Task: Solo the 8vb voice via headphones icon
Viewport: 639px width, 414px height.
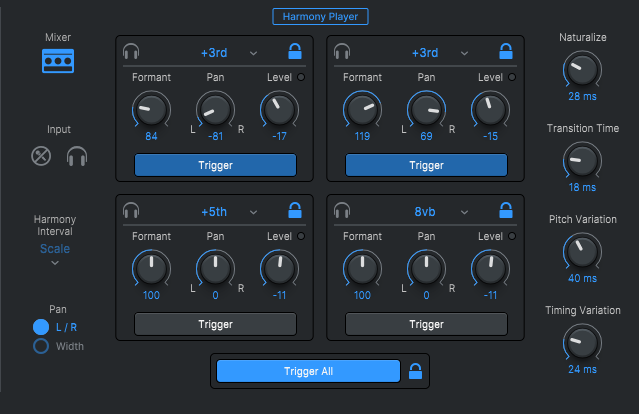Action: [342, 211]
